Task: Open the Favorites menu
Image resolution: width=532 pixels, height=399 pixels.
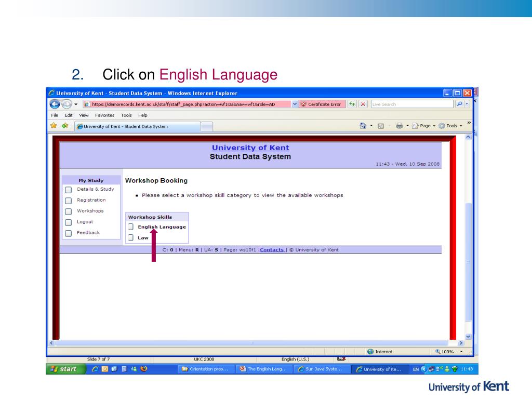Action: 105,115
